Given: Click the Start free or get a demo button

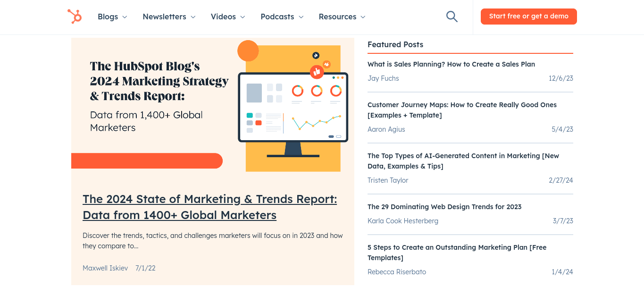Looking at the screenshot, I should pyautogui.click(x=528, y=16).
